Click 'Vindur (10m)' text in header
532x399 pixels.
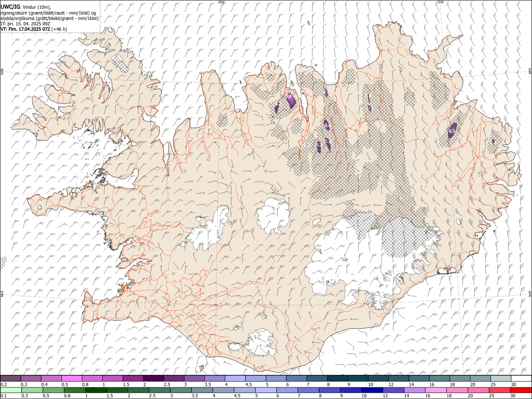[x=37, y=7]
